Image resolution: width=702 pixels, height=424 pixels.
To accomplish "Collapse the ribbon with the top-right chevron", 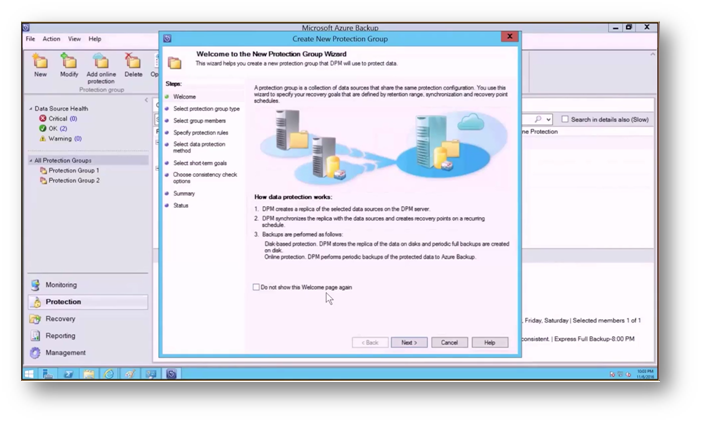I will pyautogui.click(x=652, y=54).
